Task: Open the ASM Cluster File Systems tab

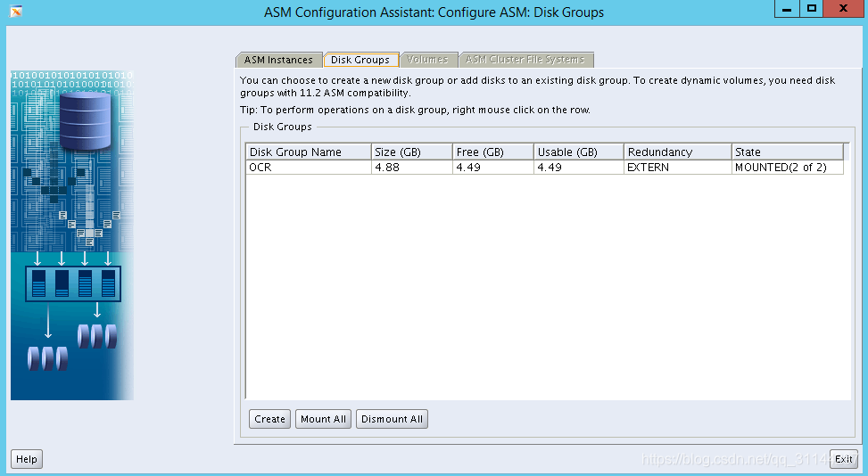Action: pos(525,60)
